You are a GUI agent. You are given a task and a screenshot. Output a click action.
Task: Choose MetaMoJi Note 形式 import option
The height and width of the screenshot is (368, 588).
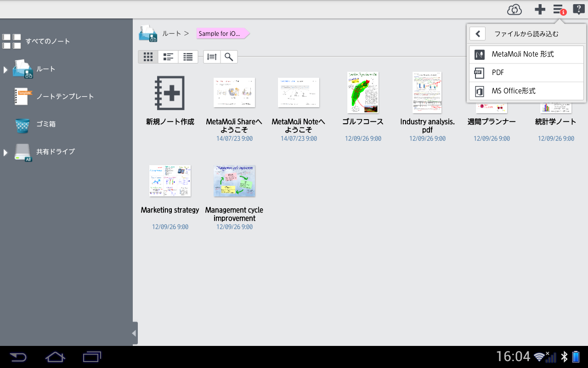[526, 54]
